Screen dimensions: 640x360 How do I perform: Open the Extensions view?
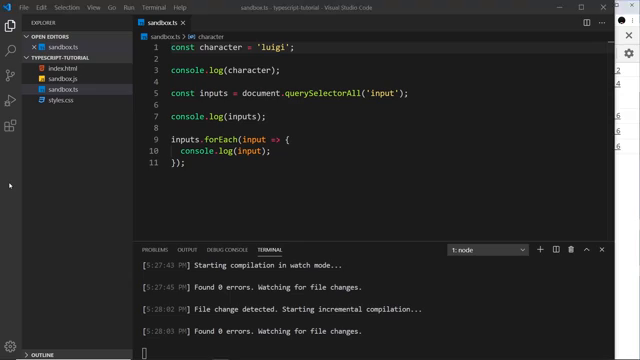click(x=10, y=126)
